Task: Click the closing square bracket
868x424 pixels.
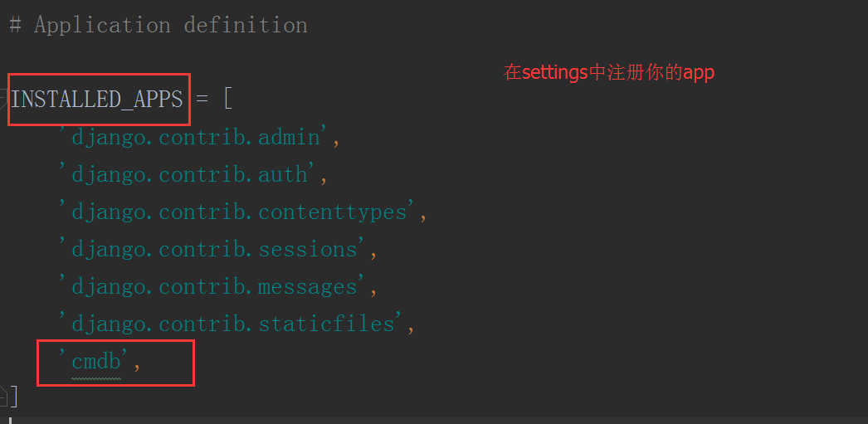Action: [13, 397]
